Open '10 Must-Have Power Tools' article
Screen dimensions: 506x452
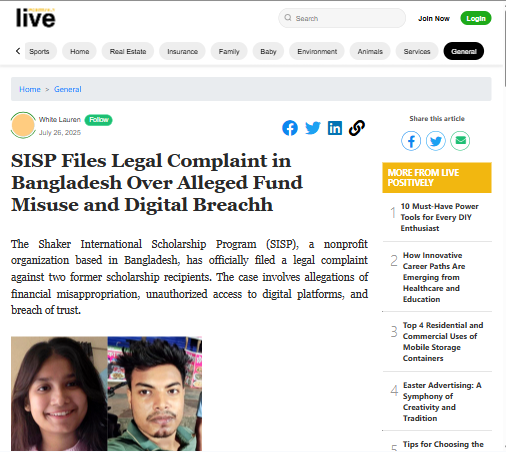[x=439, y=217]
